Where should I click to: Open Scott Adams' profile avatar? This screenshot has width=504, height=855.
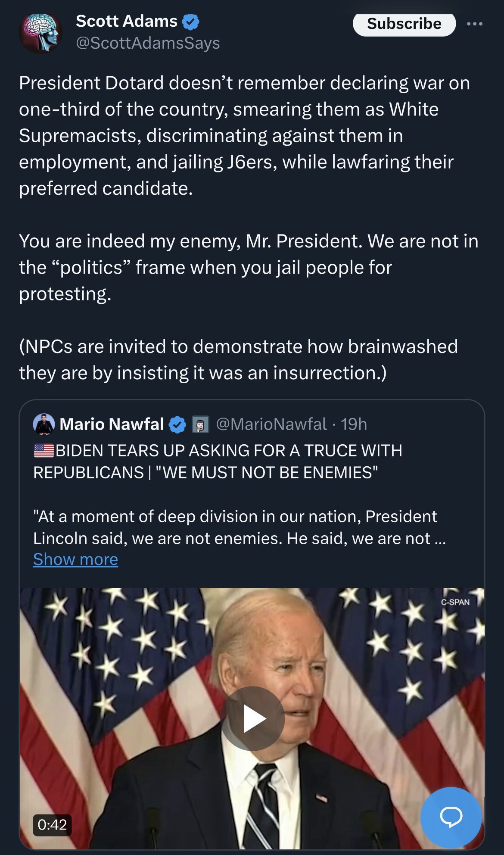[40, 33]
